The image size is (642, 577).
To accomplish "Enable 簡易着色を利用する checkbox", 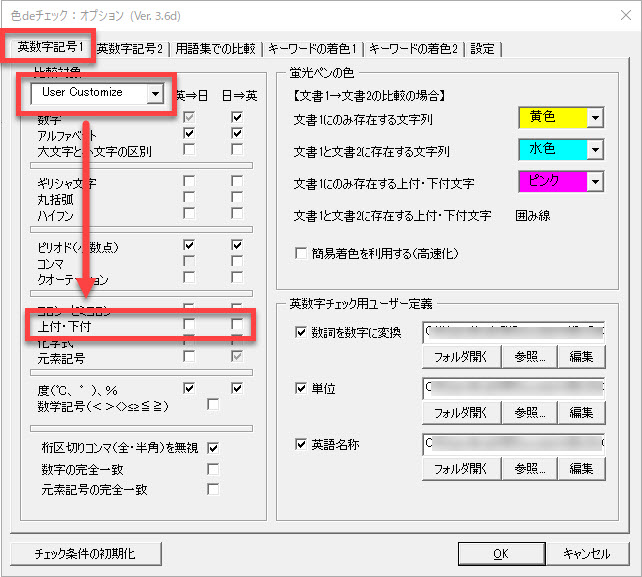I will click(301, 254).
